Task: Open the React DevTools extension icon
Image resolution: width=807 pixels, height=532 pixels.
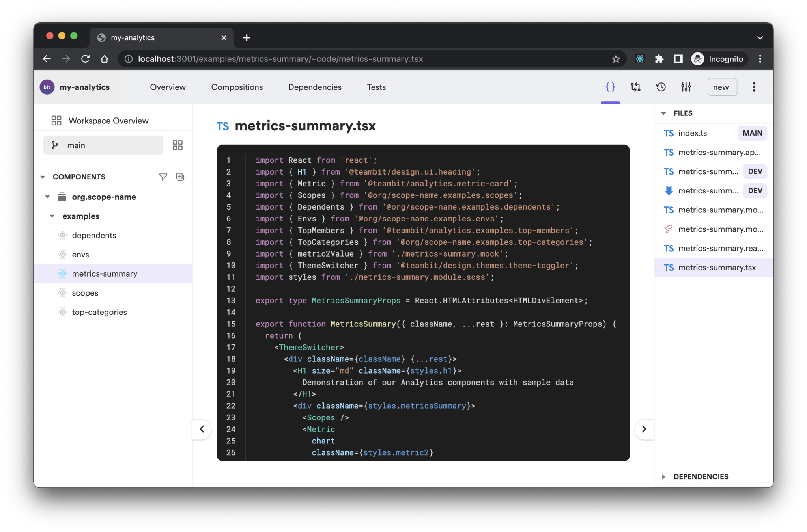Action: [x=640, y=59]
